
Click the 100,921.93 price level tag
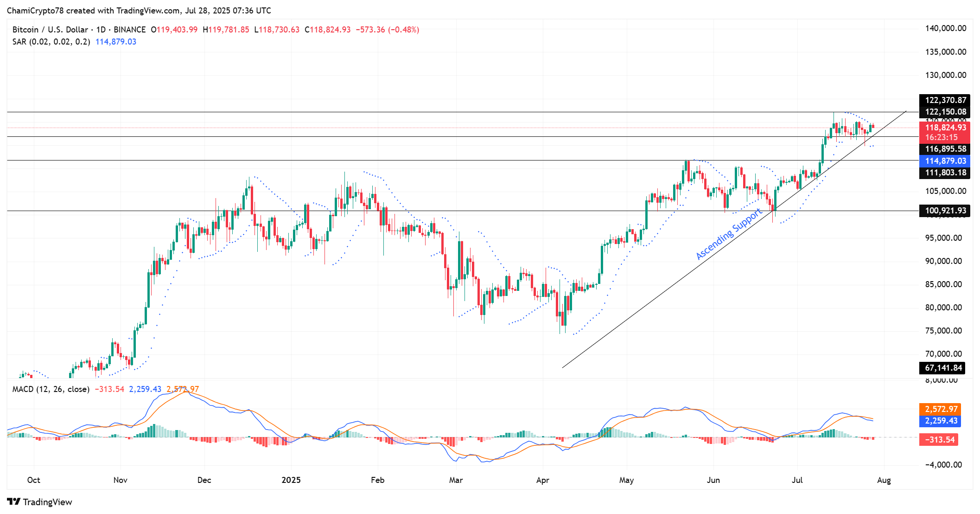point(945,211)
